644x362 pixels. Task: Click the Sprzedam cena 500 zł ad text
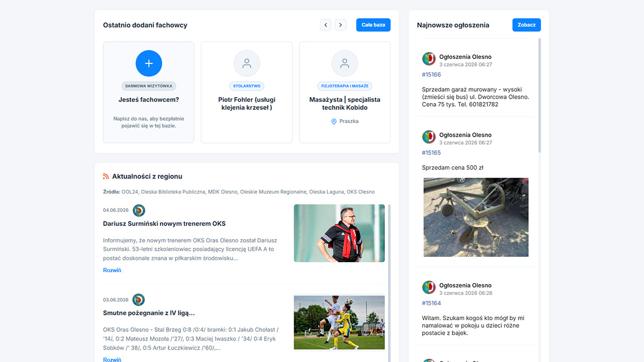pos(452,168)
